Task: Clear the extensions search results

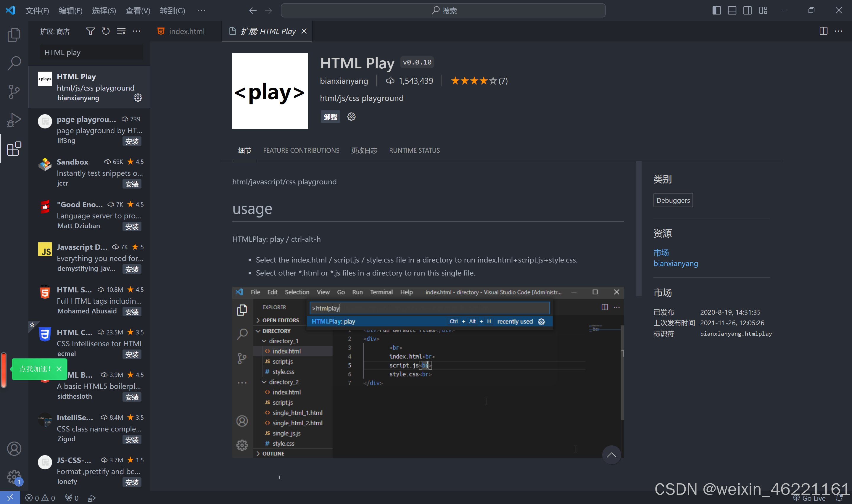Action: click(x=121, y=31)
